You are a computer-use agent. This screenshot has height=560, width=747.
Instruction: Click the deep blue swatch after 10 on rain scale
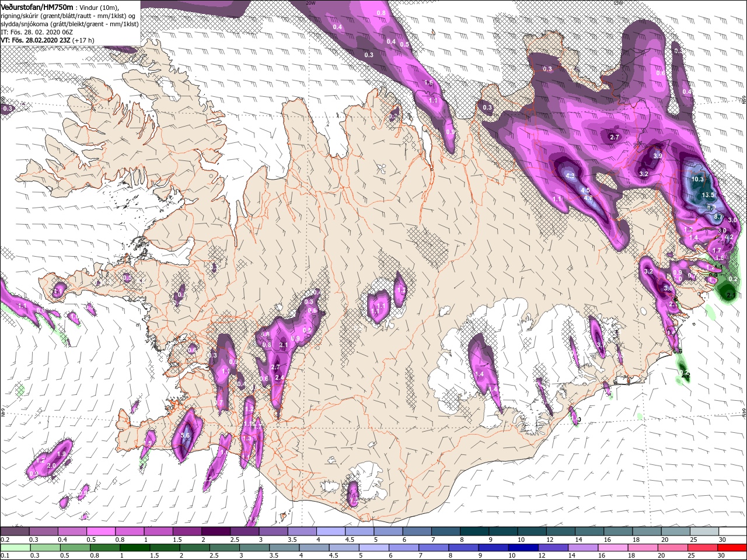click(523, 548)
